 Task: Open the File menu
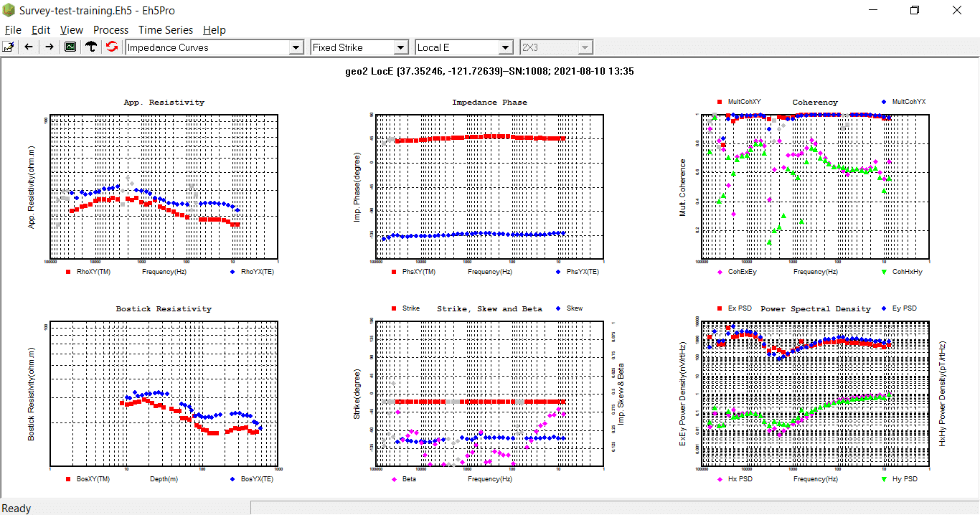click(x=13, y=30)
